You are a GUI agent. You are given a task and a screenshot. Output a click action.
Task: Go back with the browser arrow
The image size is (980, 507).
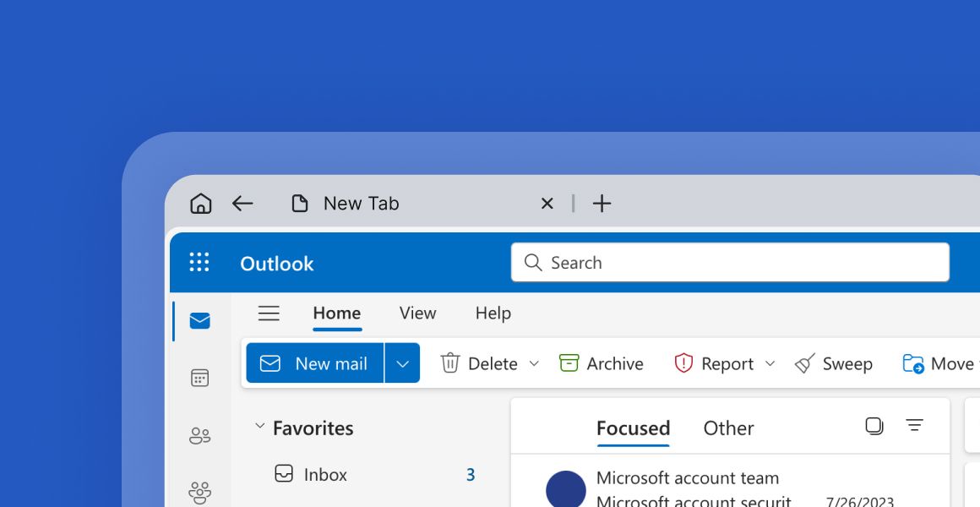tap(242, 203)
